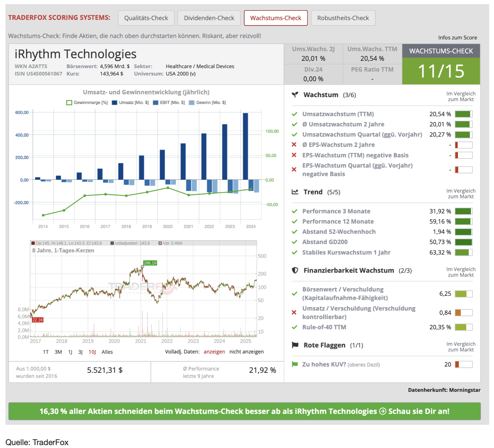
Task: Click the 21,92 % average performance value
Action: (x=262, y=370)
